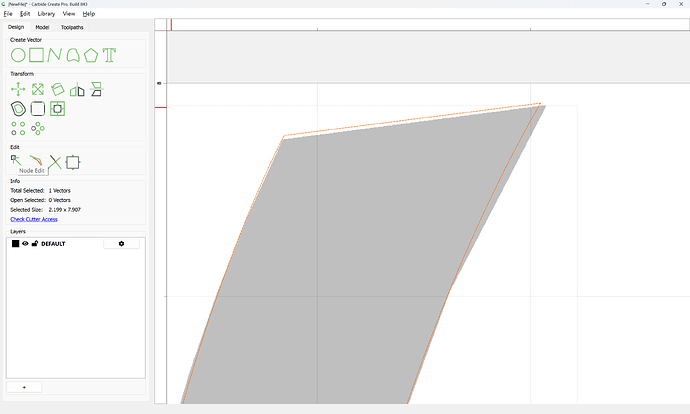Activate the Text creation tool
This screenshot has width=690, height=414.
109,55
